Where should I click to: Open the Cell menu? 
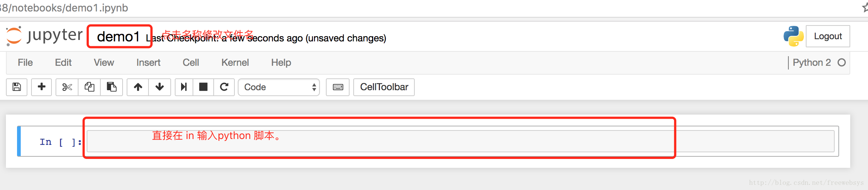(x=191, y=62)
